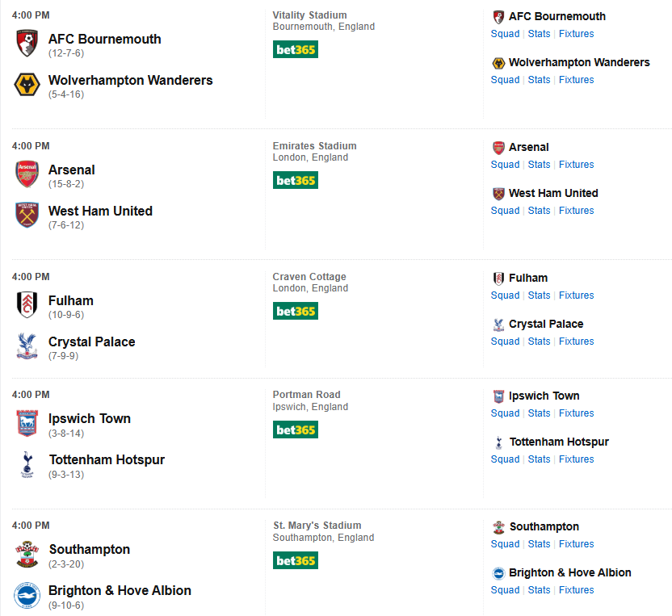Click the large Fulham club crest
Image resolution: width=672 pixels, height=616 pixels.
click(x=27, y=305)
